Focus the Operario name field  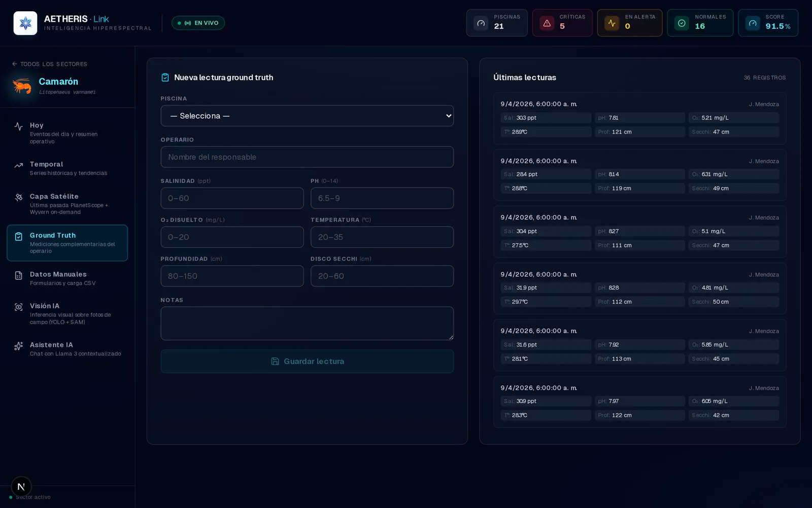coord(307,157)
